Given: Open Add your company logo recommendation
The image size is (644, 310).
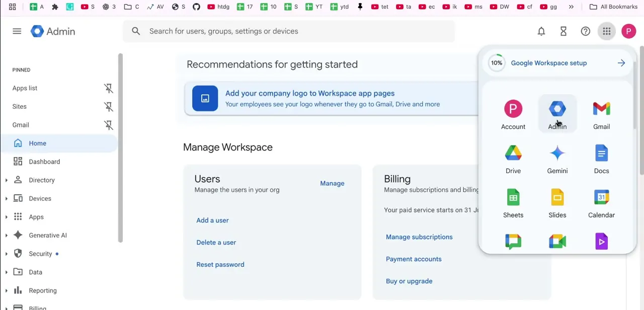Looking at the screenshot, I should (x=332, y=99).
